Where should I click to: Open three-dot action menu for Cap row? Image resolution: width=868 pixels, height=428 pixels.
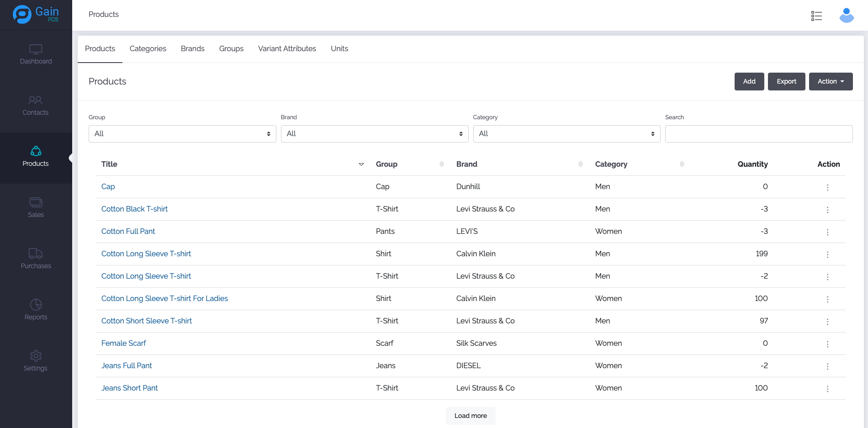827,187
